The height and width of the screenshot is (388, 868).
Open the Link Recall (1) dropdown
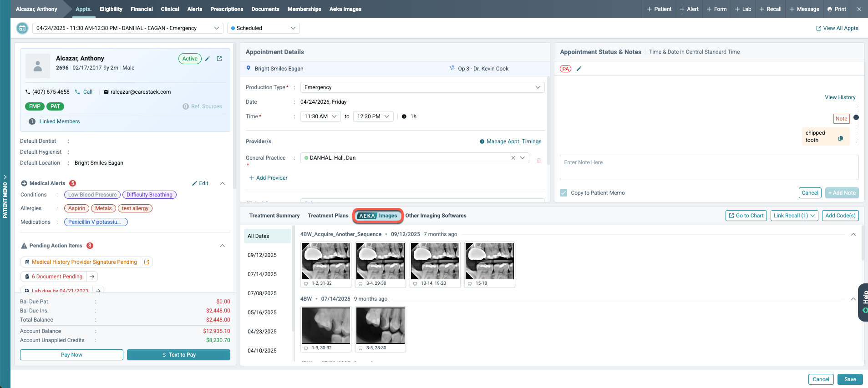tap(794, 216)
